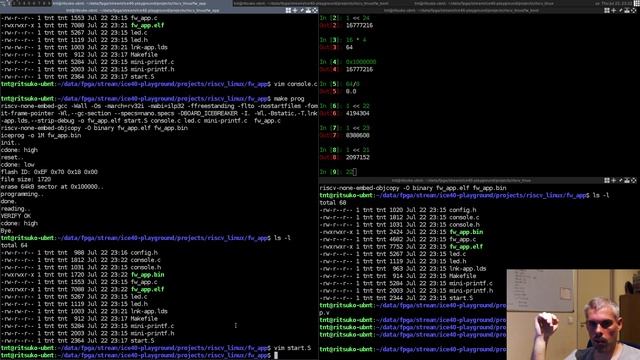
Task: Click the webcam video overlay
Action: [573, 314]
